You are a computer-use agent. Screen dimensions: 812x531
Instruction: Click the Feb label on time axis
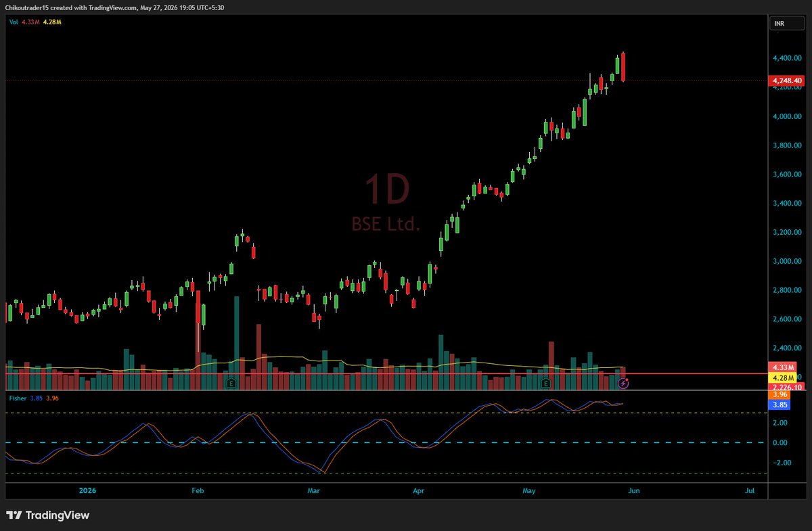pos(197,490)
